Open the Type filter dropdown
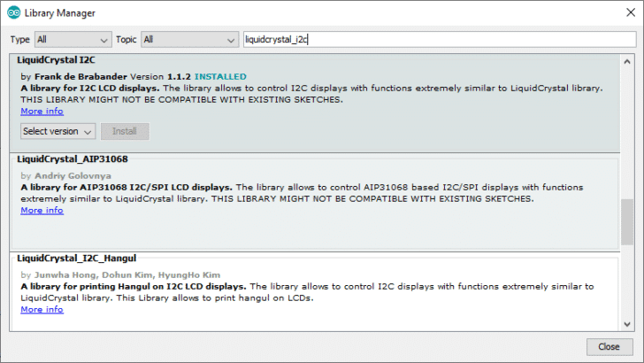 [x=73, y=40]
